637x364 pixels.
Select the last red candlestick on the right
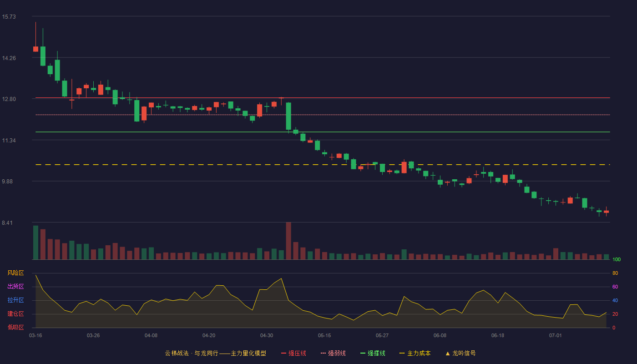(x=606, y=212)
